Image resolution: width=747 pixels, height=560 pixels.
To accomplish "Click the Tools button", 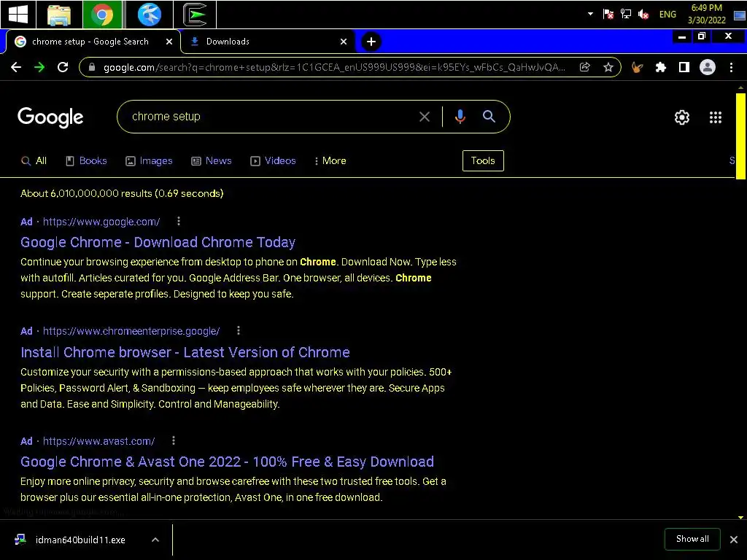I will click(483, 160).
